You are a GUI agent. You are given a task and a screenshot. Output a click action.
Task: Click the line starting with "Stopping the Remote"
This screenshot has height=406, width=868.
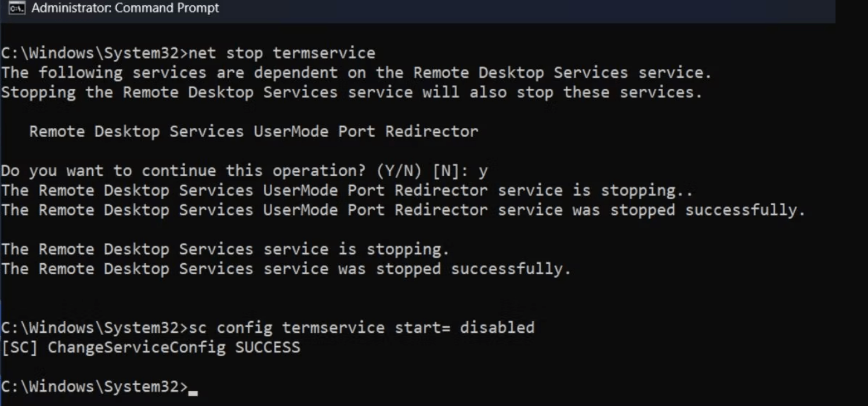(x=351, y=93)
